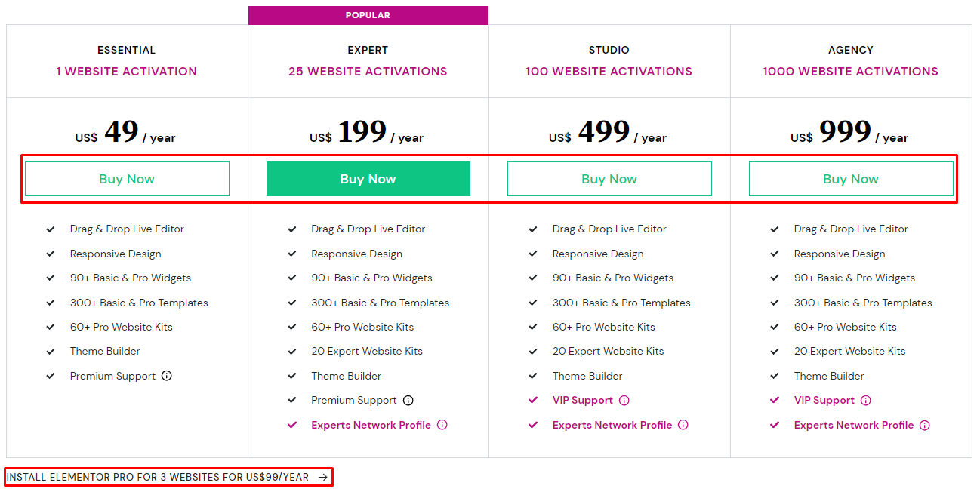Click the 100 Website Activations heading

pos(609,72)
